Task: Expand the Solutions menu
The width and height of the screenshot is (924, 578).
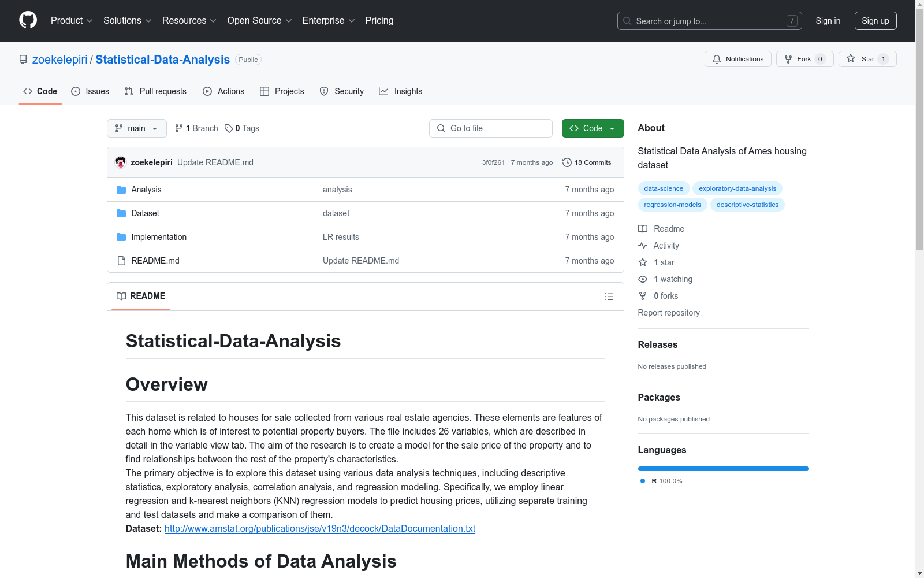Action: point(127,20)
